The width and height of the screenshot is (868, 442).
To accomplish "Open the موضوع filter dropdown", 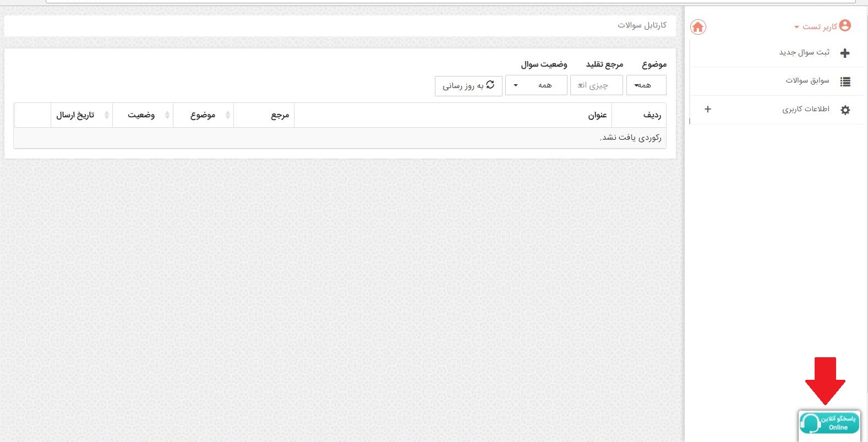I will point(646,85).
